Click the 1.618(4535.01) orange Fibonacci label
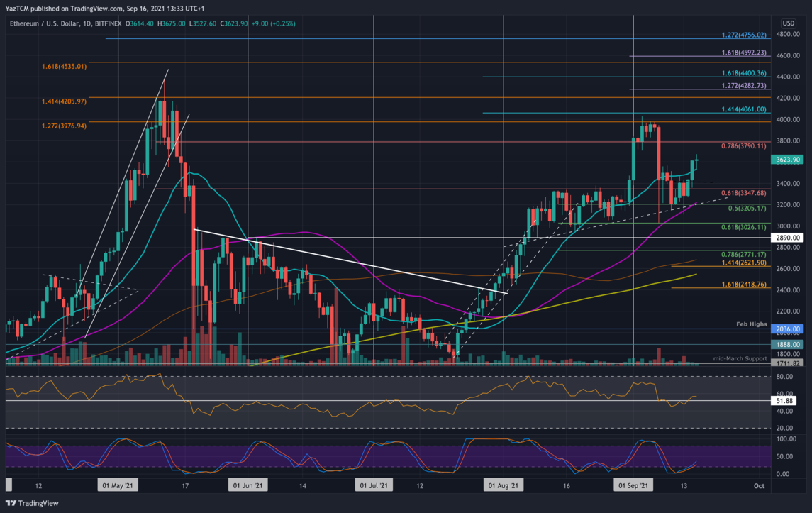This screenshot has height=513, width=812. (x=64, y=67)
